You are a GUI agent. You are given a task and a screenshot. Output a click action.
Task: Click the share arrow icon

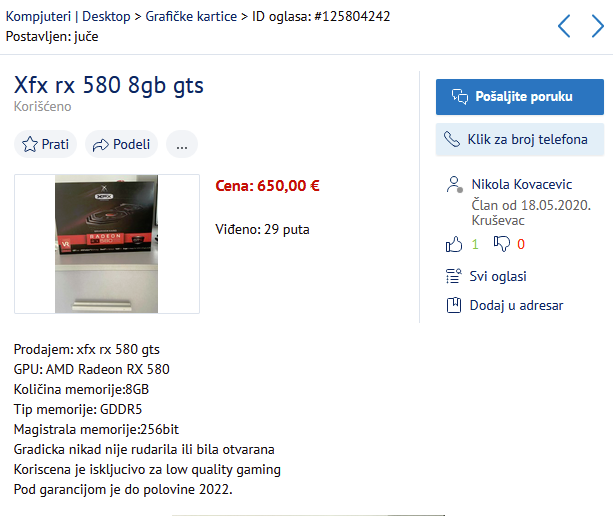point(100,145)
